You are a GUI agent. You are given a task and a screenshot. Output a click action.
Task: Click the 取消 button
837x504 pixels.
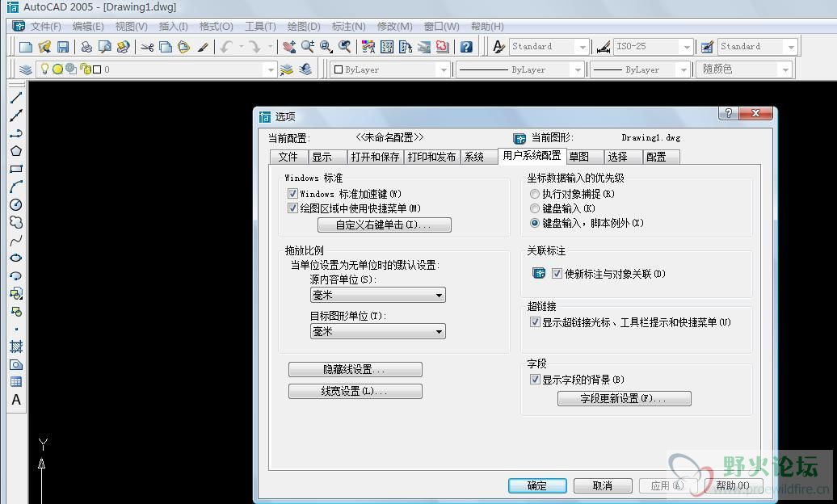pos(603,485)
